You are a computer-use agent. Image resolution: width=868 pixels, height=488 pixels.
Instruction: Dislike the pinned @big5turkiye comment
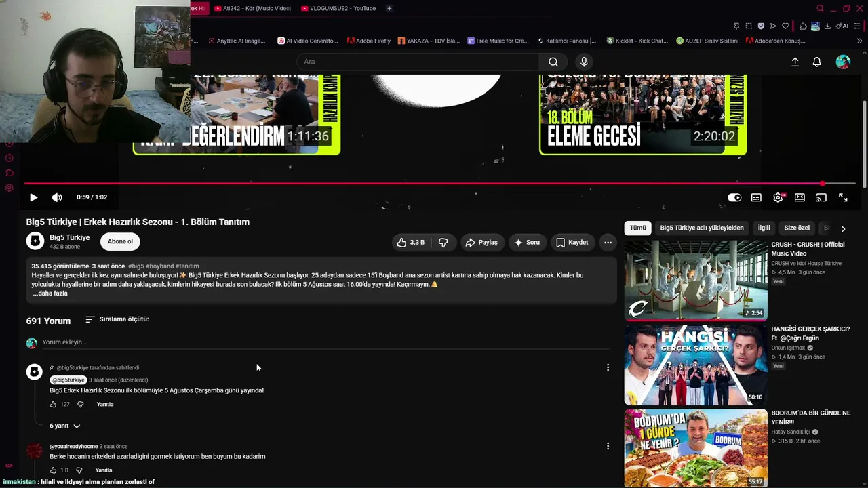pos(80,404)
